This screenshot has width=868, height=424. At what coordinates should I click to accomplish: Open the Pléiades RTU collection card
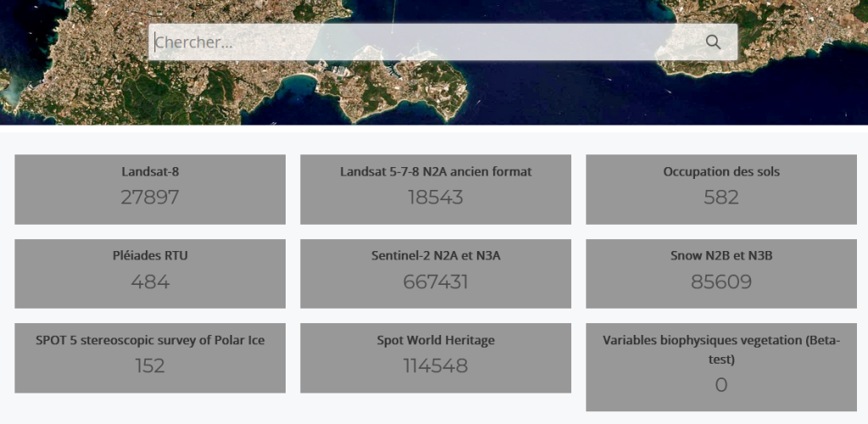150,273
